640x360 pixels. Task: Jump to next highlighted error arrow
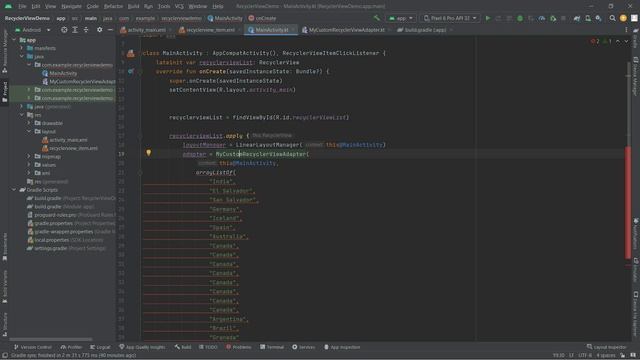626,41
